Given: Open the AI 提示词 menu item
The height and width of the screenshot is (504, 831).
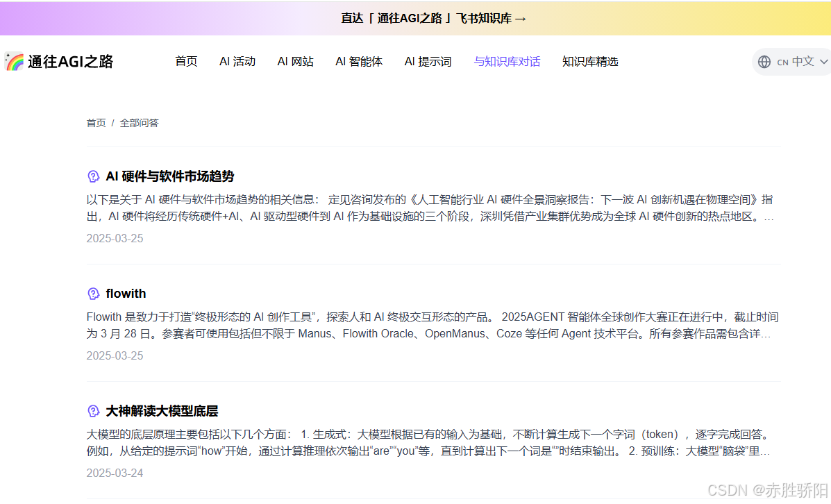Looking at the screenshot, I should click(x=428, y=62).
